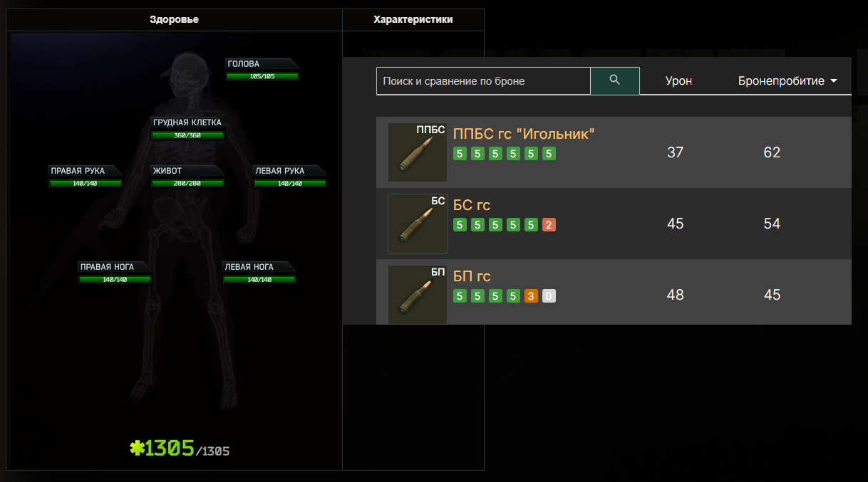
Task: Click the red armor class 2 badge for БС гс
Action: point(549,225)
